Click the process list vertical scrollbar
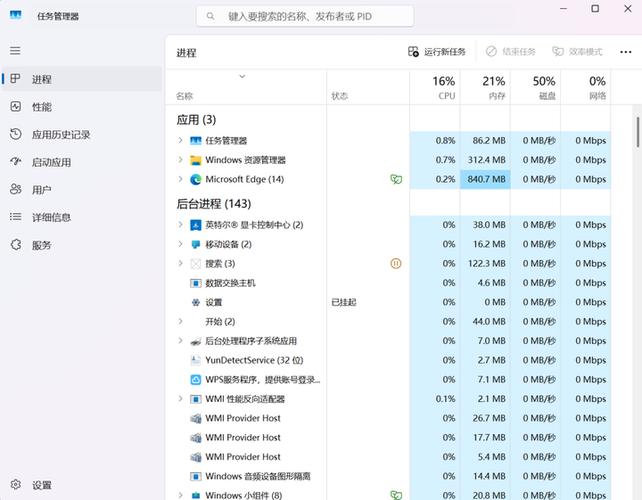 coord(637,132)
